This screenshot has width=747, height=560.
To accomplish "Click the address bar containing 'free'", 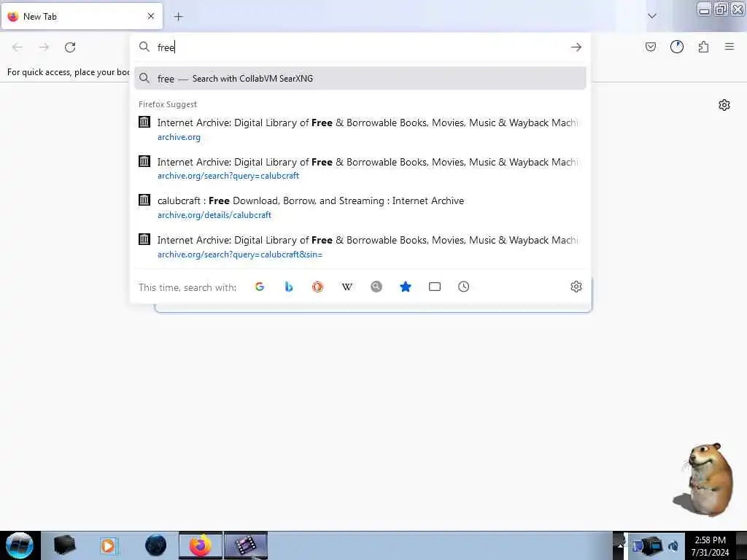I will tap(360, 47).
